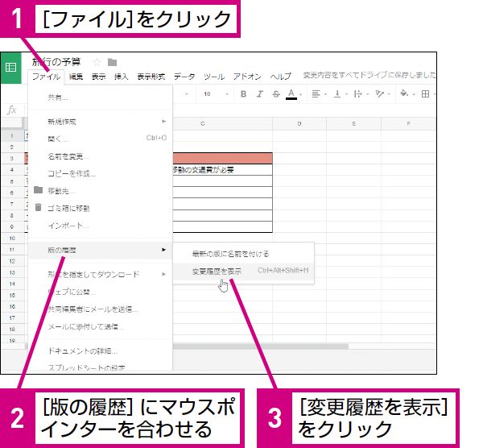
Task: Select column E header
Action: (354, 123)
